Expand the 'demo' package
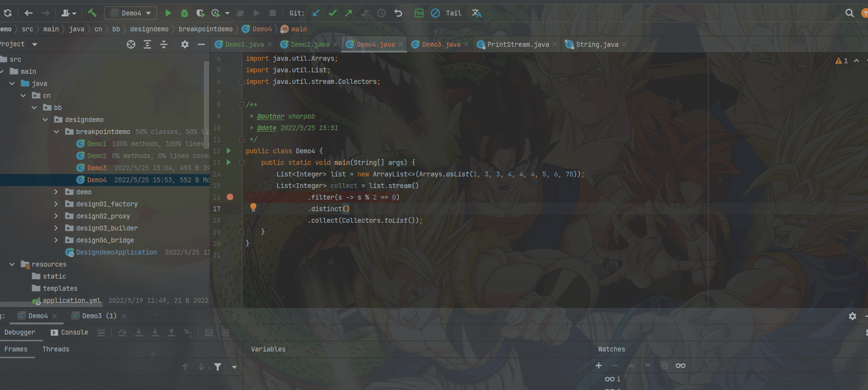Viewport: 868px width, 390px height. 56,192
